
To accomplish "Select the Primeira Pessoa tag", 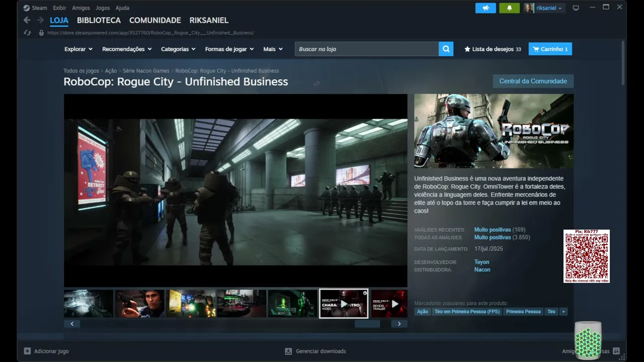I will [523, 312].
